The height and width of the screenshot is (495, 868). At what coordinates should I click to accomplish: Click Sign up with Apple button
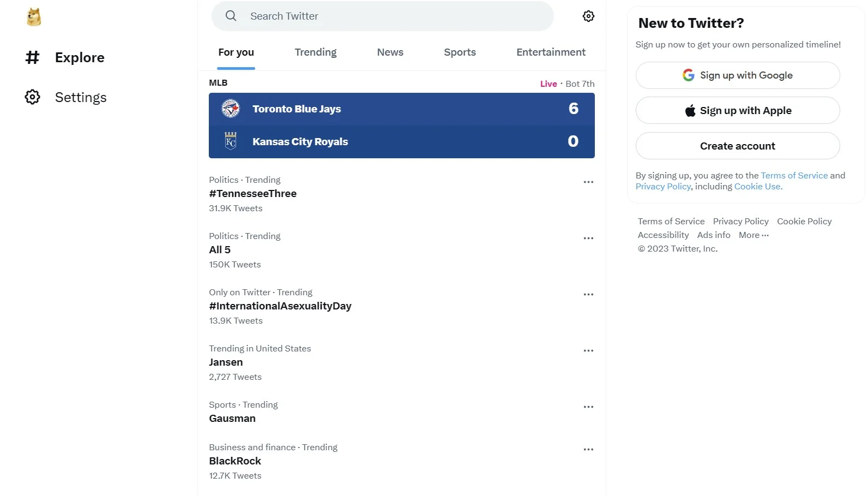click(738, 110)
